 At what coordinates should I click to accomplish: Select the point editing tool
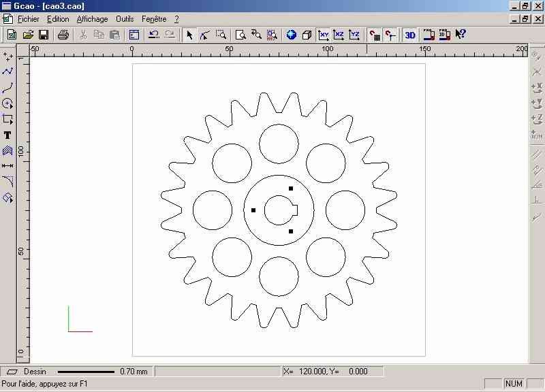click(x=205, y=35)
